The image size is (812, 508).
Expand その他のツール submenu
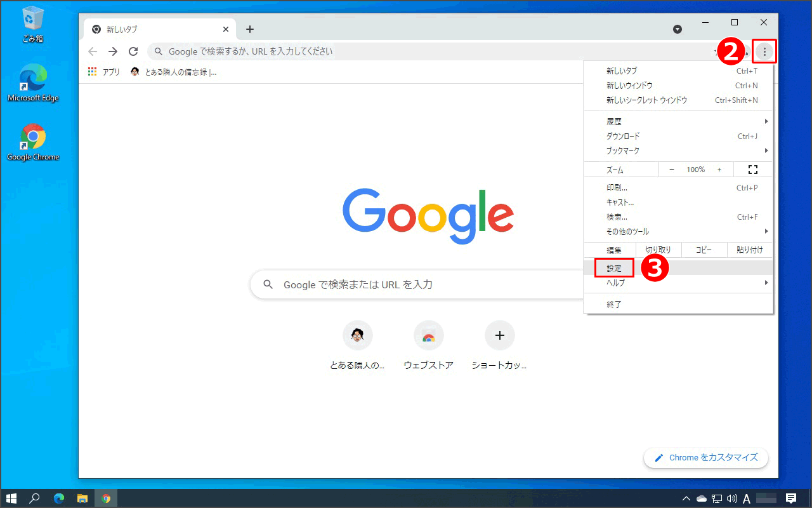click(x=678, y=232)
